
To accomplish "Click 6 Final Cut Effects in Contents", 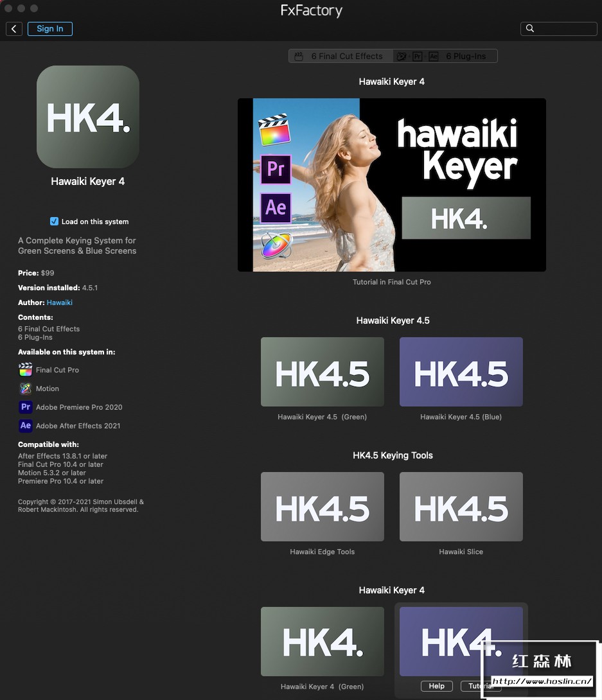I will tap(49, 329).
